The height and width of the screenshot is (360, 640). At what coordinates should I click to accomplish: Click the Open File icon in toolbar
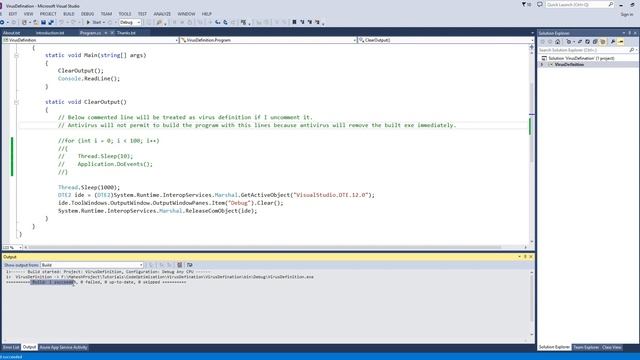click(x=36, y=22)
